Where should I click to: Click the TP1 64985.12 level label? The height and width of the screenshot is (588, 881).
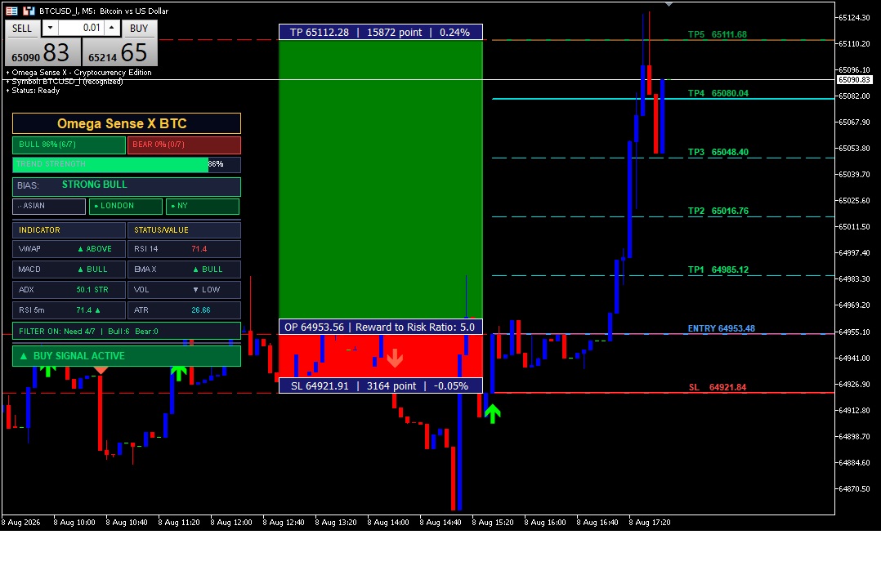718,269
